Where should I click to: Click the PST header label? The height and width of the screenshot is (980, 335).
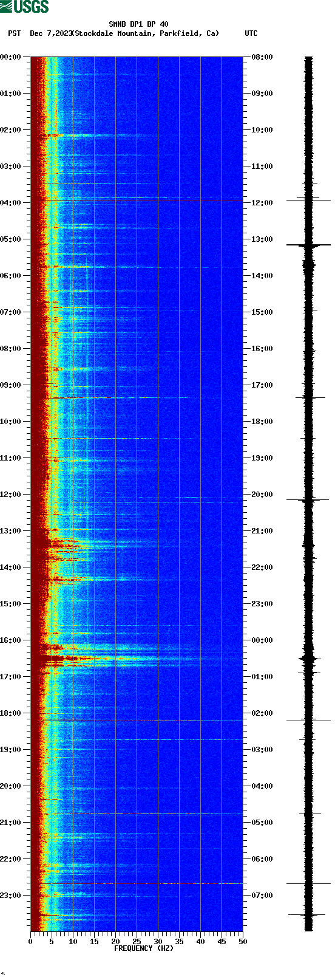[x=14, y=33]
